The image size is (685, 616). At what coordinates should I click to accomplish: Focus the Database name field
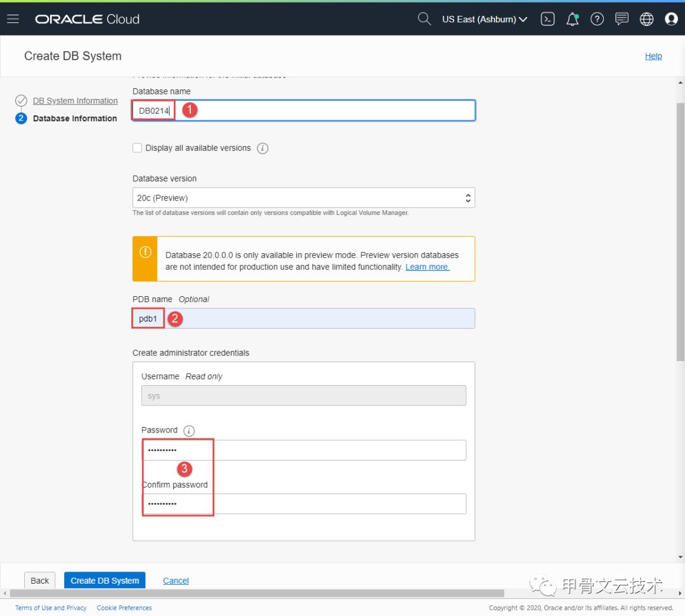[x=304, y=110]
